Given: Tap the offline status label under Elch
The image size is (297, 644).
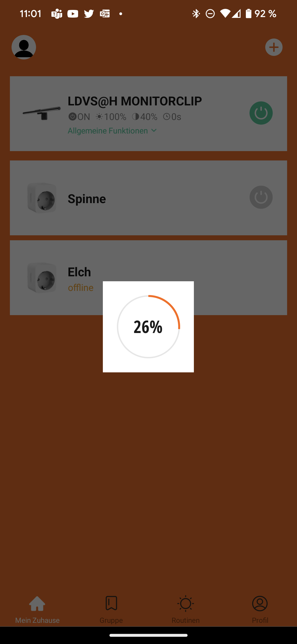Looking at the screenshot, I should pyautogui.click(x=81, y=288).
